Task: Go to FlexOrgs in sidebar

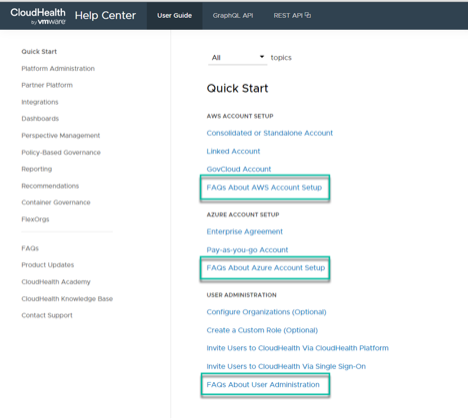Action: click(x=35, y=219)
